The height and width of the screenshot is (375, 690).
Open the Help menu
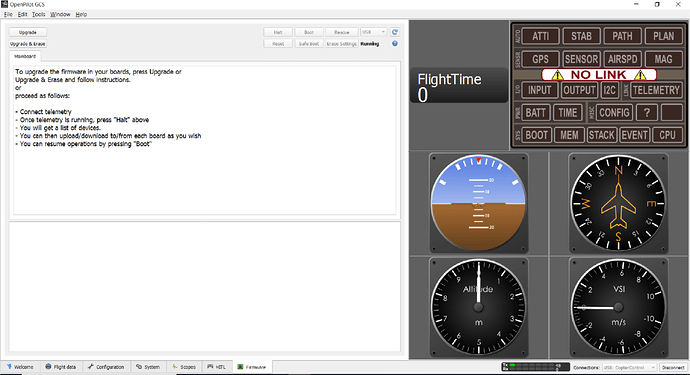click(x=81, y=14)
